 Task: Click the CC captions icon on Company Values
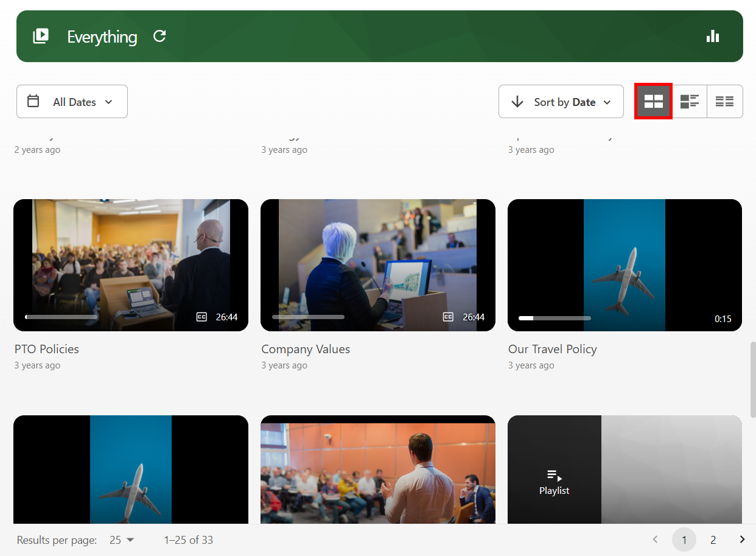(x=448, y=317)
